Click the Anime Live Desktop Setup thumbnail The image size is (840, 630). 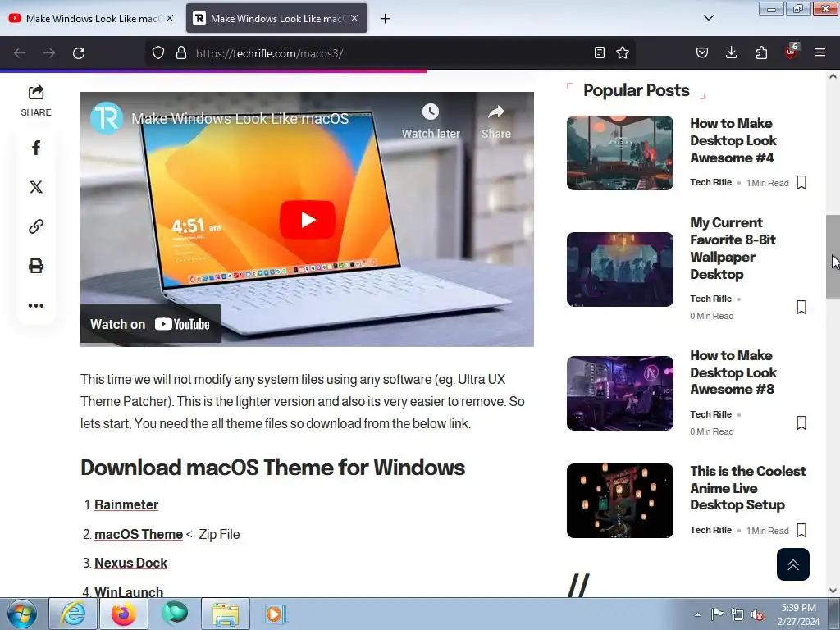pos(620,501)
